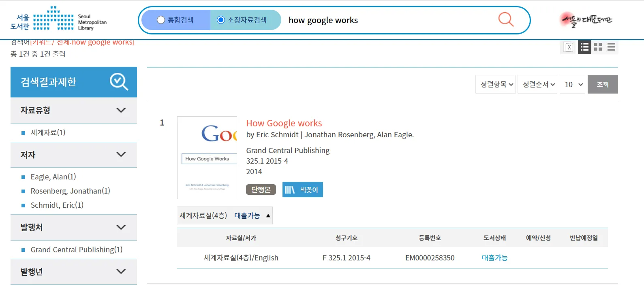Collapse the 저자 filter section
Screen dimensions: 644x292
[x=121, y=154]
